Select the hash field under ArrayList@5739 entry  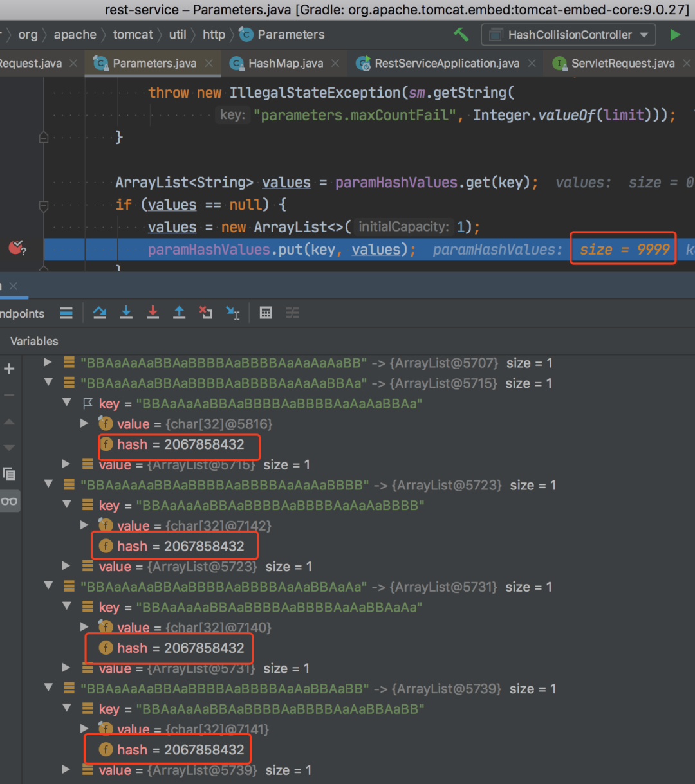(x=171, y=749)
